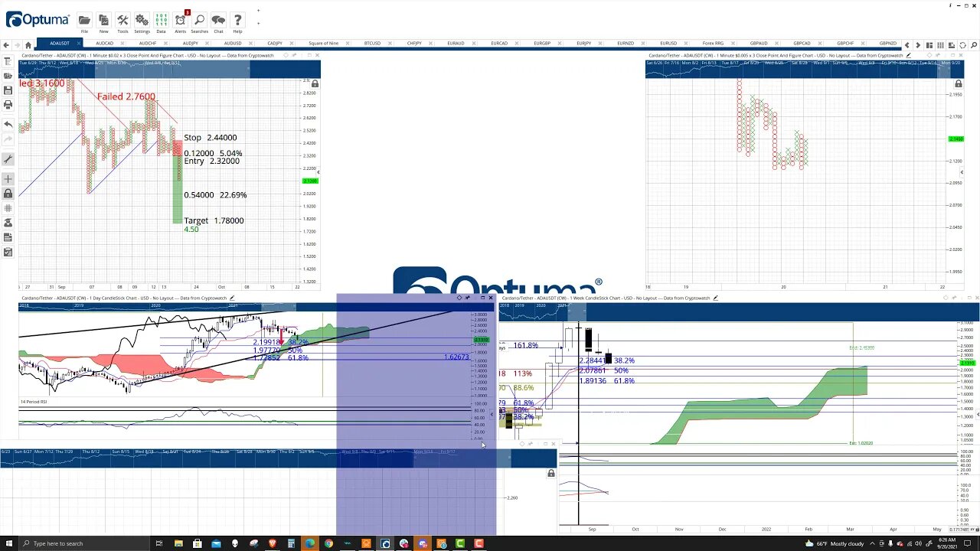
Task: Click the page layout icon
Action: pos(929,45)
